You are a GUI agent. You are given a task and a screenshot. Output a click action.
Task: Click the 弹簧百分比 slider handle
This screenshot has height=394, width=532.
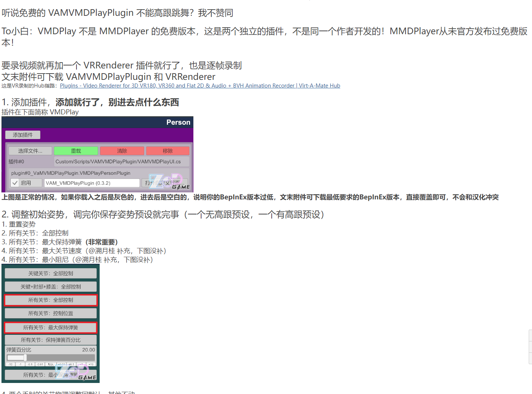click(x=25, y=358)
